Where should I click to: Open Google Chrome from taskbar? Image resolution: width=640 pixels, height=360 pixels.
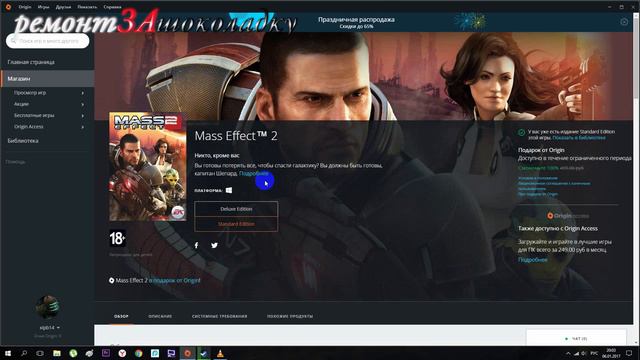click(x=138, y=353)
